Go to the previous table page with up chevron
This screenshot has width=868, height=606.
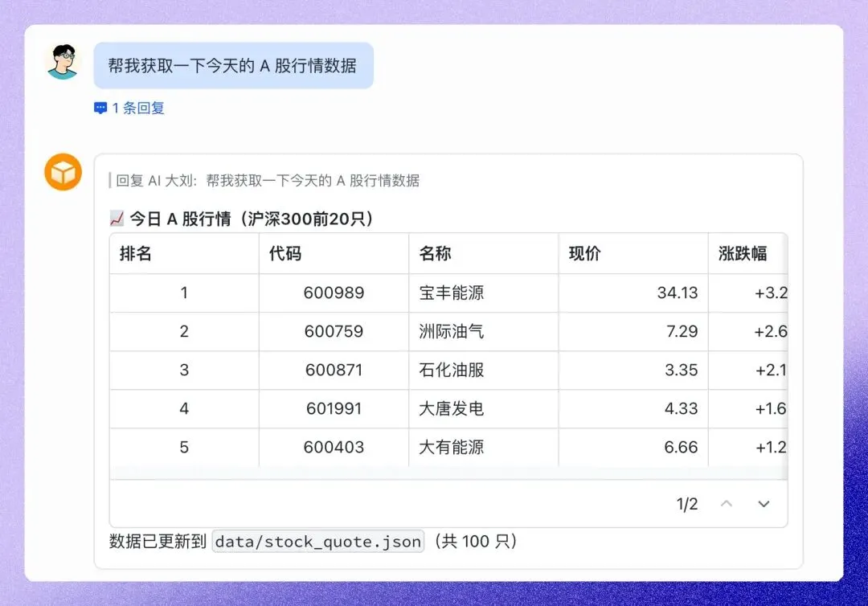pyautogui.click(x=727, y=504)
